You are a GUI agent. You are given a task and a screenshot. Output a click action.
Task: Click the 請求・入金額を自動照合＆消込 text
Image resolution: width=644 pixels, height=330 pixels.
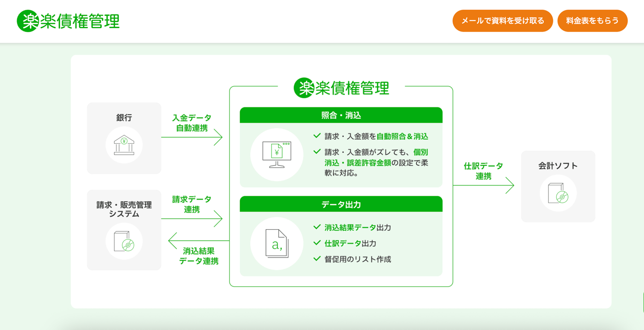pos(376,137)
